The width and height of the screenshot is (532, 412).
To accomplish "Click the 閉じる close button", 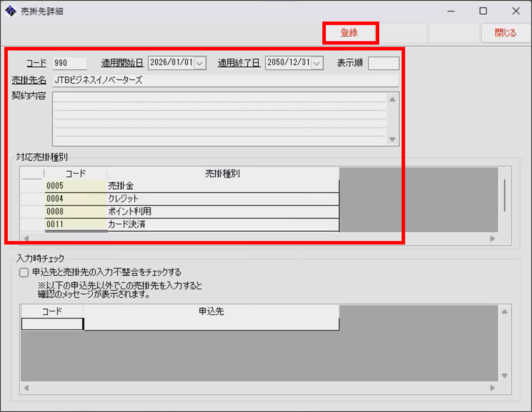I will (505, 33).
